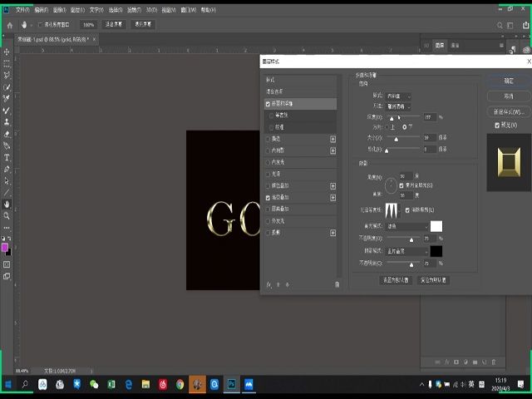Image resolution: width=532 pixels, height=399 pixels.
Task: Activate the Zoom magnifier tool
Action: click(7, 215)
